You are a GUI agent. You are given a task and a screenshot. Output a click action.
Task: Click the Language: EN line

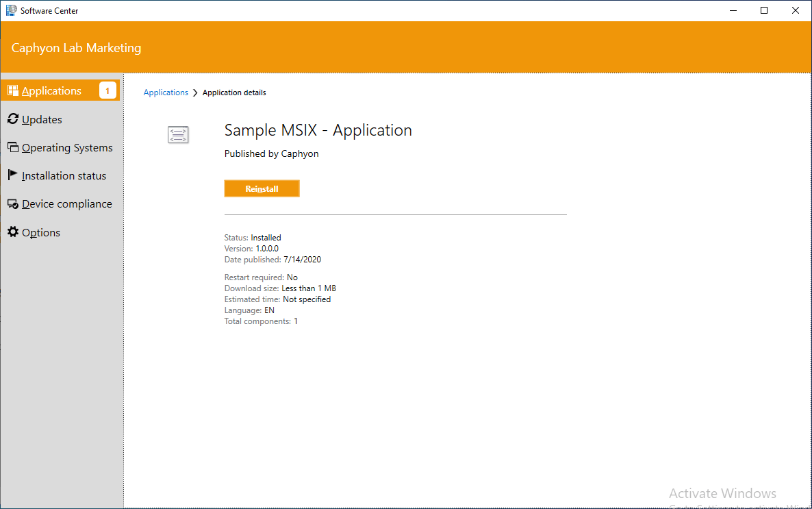pyautogui.click(x=250, y=310)
